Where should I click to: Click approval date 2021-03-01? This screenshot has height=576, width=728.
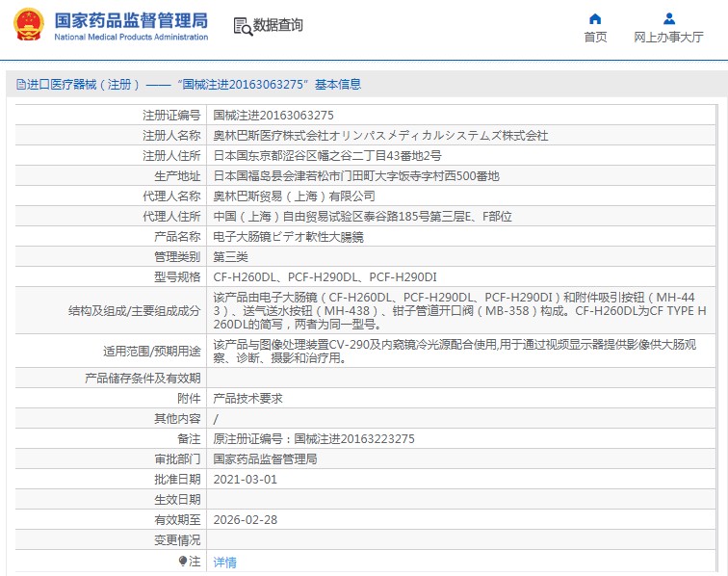[x=246, y=480]
